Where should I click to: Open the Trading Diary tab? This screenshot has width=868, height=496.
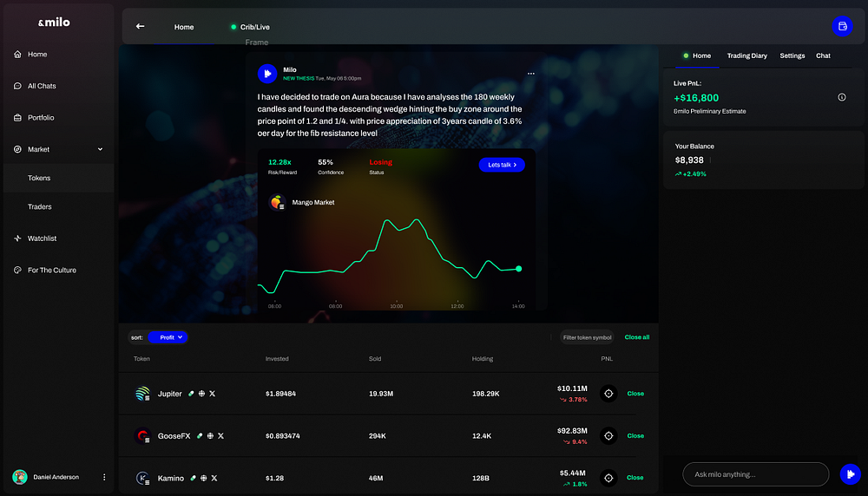tap(746, 55)
